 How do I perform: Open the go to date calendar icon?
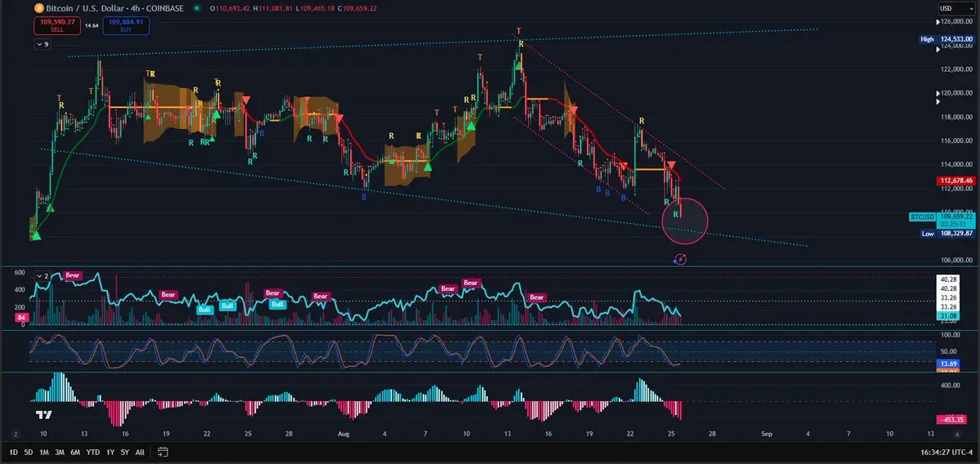[163, 452]
